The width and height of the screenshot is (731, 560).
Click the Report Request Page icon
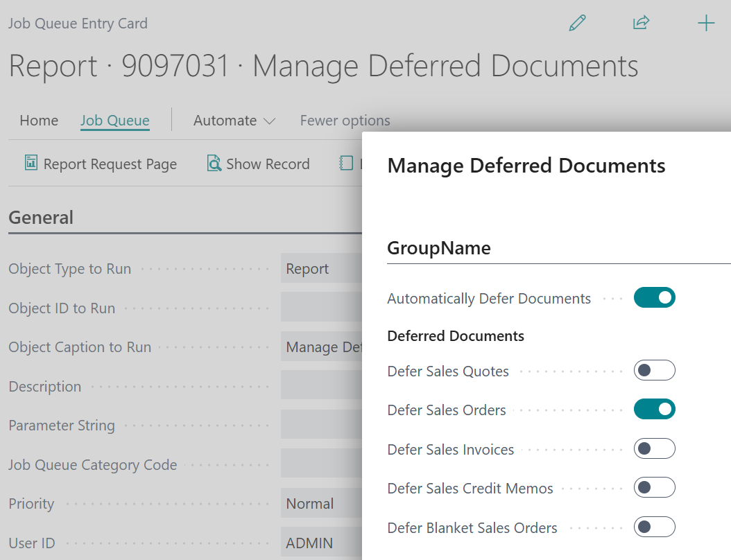31,163
